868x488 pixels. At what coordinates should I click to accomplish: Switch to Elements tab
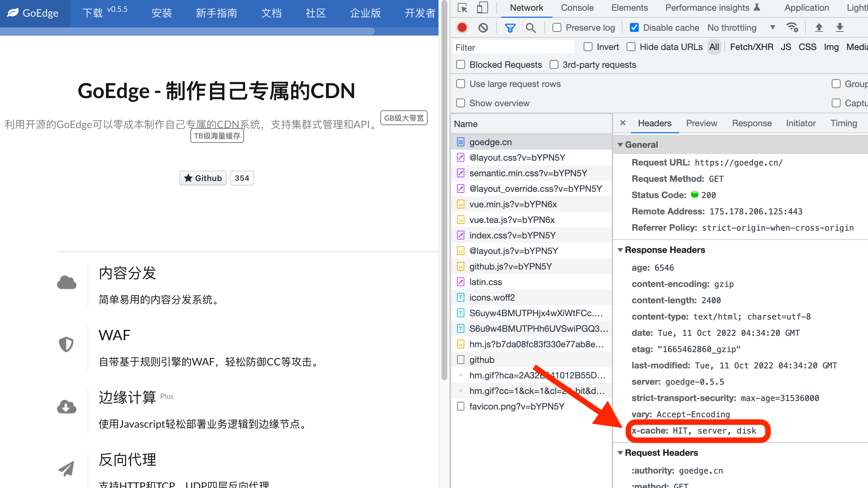pyautogui.click(x=630, y=8)
